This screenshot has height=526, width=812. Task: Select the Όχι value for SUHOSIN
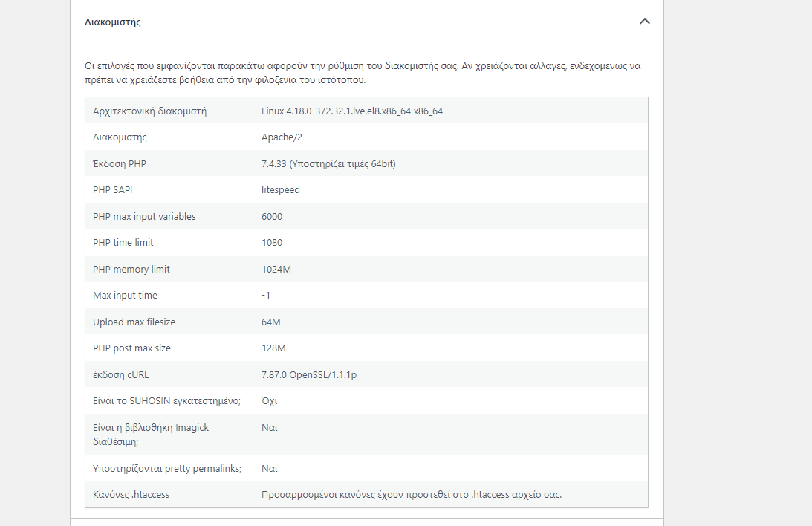coord(269,400)
